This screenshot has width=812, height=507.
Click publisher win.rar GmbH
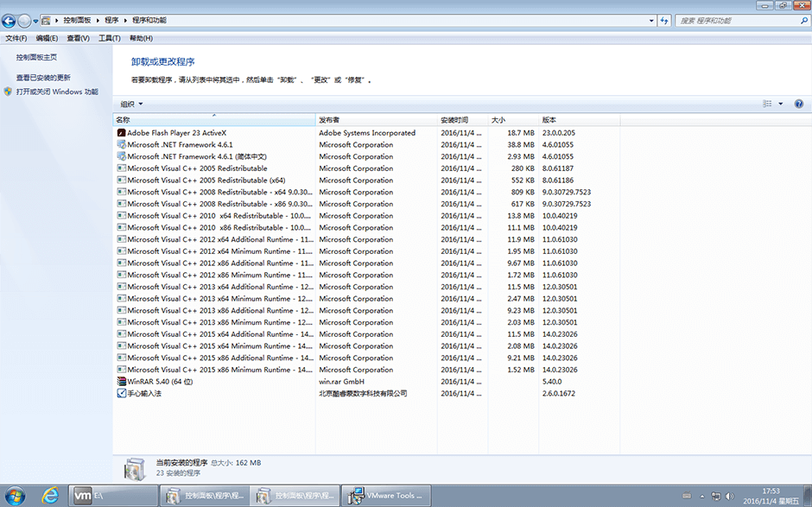tap(341, 382)
